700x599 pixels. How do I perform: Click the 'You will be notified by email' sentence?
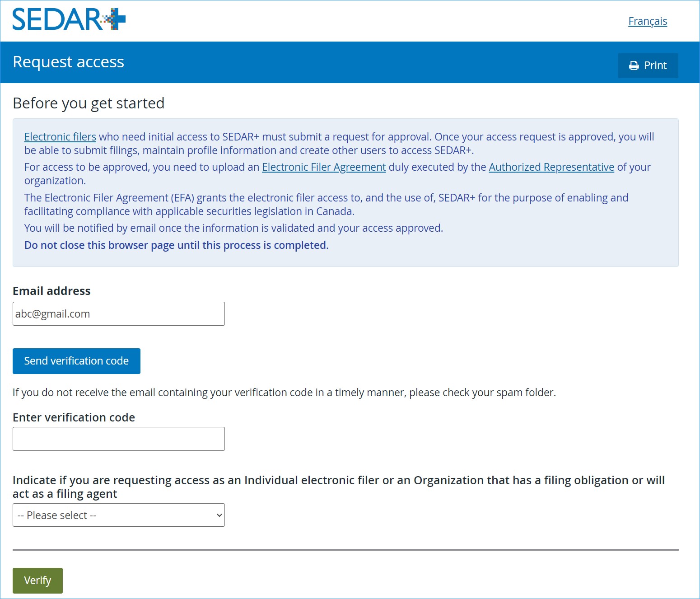click(x=233, y=228)
